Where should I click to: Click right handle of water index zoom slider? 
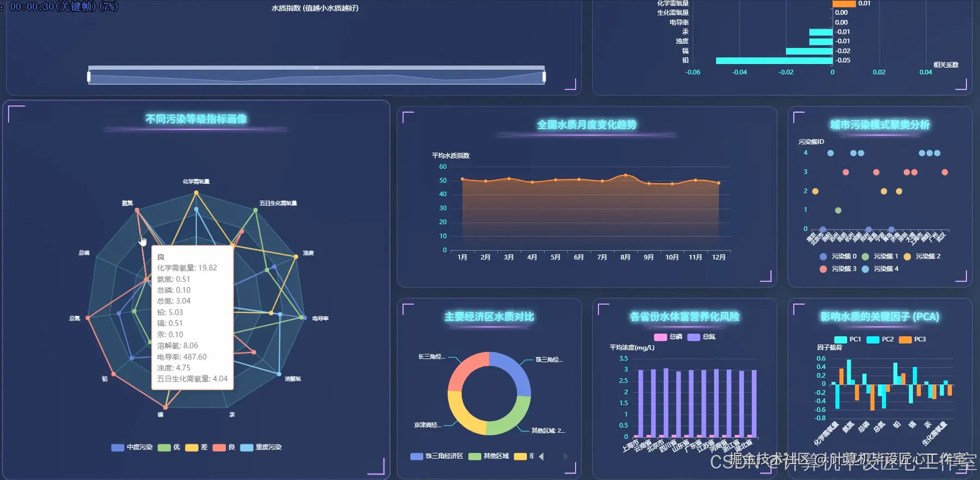click(x=544, y=77)
